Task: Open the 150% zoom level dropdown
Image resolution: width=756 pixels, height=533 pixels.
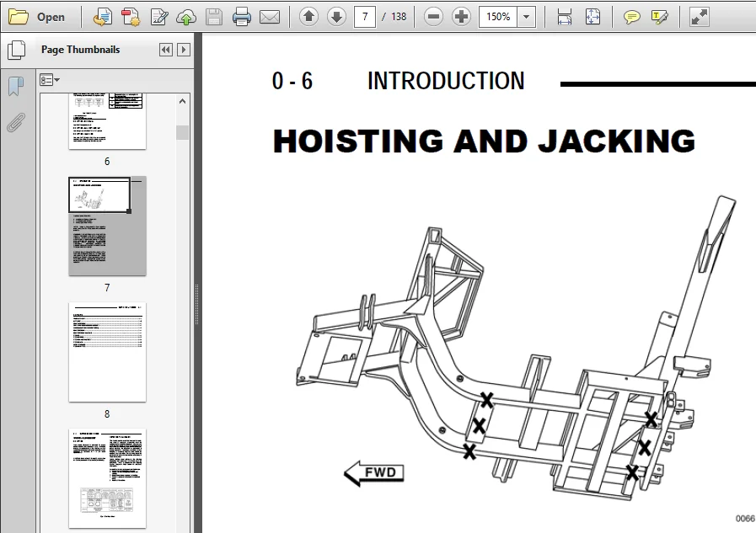Action: pyautogui.click(x=527, y=17)
